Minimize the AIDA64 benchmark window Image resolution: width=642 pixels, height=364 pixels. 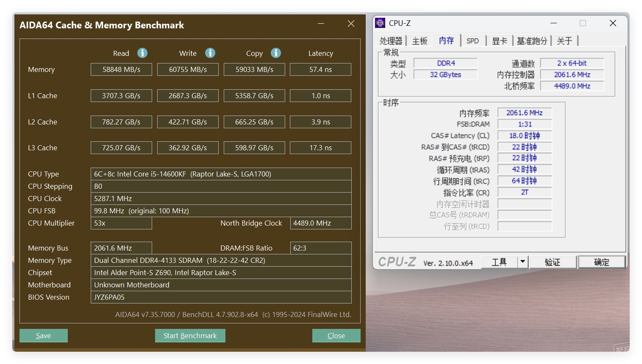click(x=321, y=24)
